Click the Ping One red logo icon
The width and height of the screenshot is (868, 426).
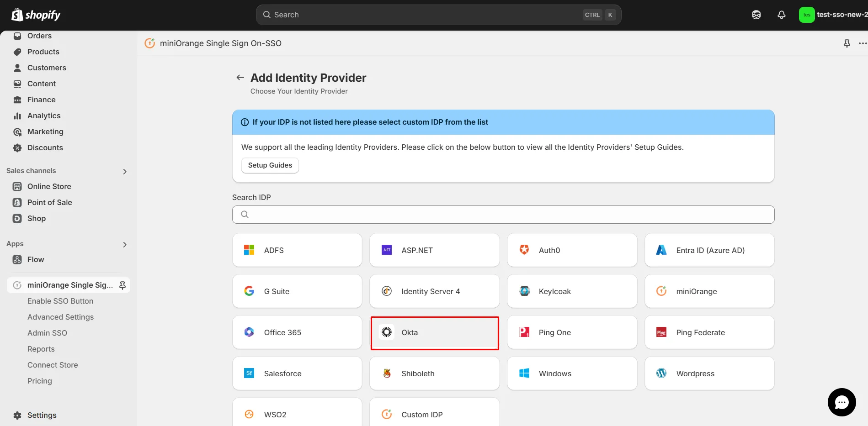click(x=524, y=332)
